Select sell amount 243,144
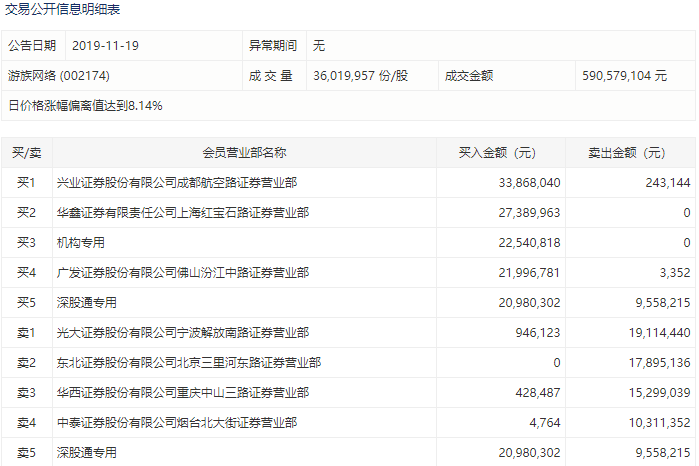Image resolution: width=699 pixels, height=466 pixels. click(x=667, y=183)
